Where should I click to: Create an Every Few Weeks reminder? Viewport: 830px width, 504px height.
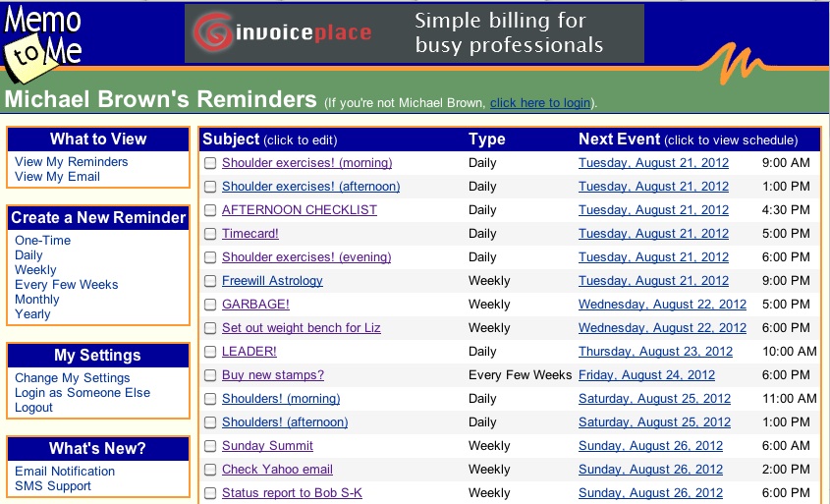66,285
